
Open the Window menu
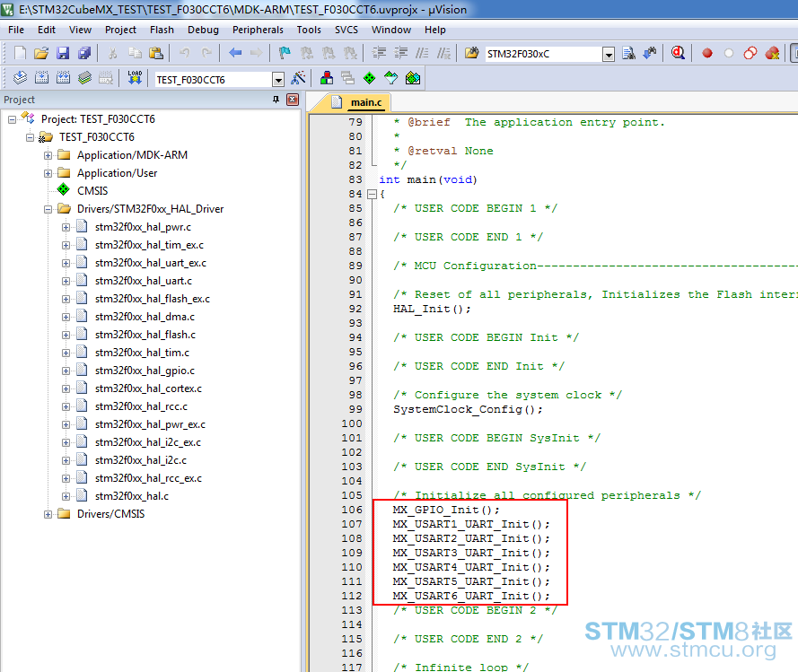tap(391, 30)
